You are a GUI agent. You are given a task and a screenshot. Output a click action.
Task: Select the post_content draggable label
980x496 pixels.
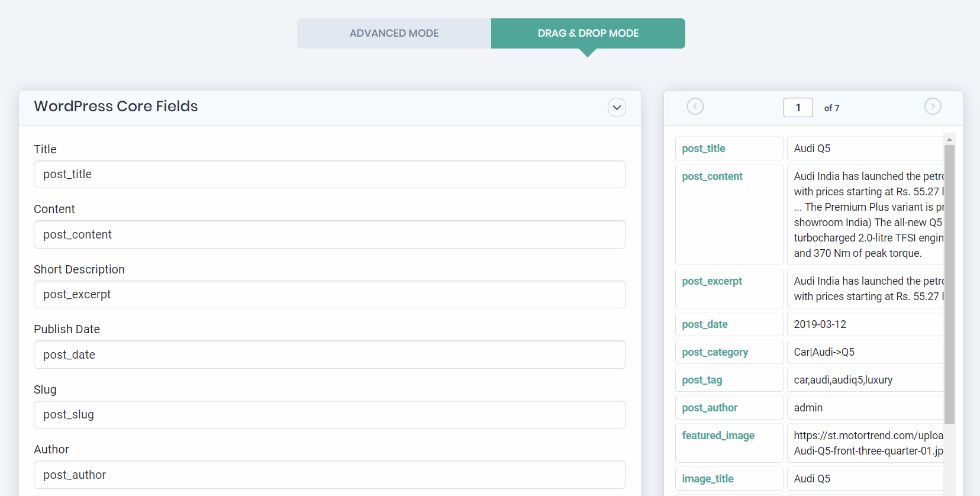712,176
